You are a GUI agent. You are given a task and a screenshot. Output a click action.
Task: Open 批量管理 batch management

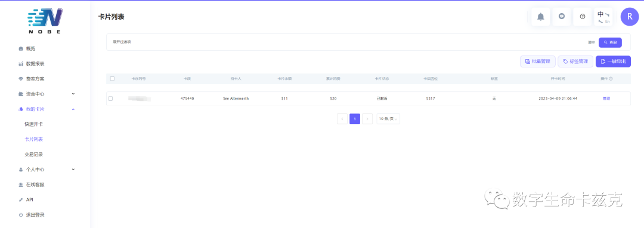pos(538,61)
